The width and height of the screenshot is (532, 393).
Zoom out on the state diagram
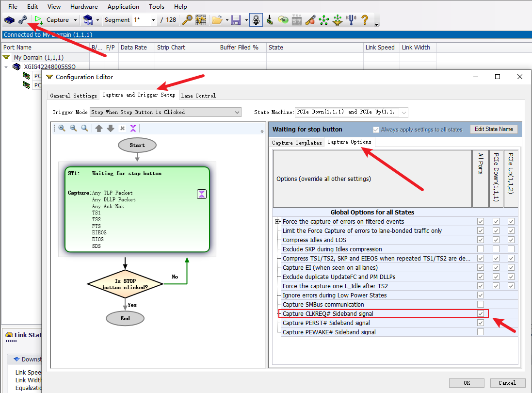tap(73, 128)
